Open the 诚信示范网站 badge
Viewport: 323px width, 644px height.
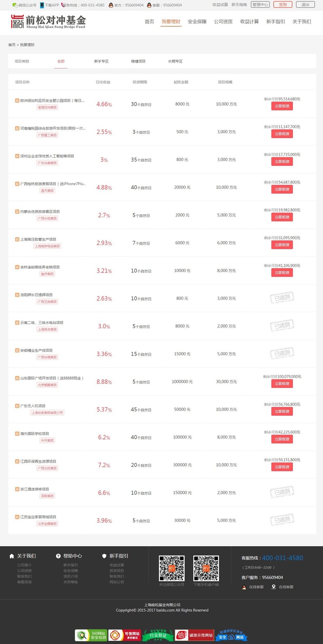click(194, 635)
